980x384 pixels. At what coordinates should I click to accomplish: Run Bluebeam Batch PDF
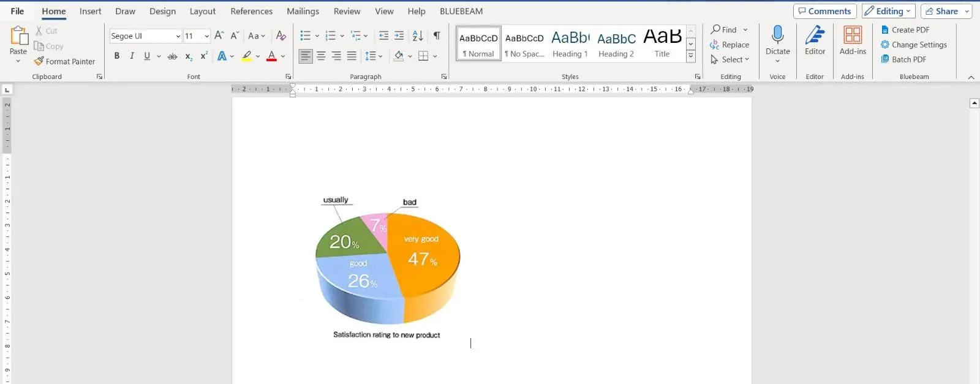click(903, 59)
